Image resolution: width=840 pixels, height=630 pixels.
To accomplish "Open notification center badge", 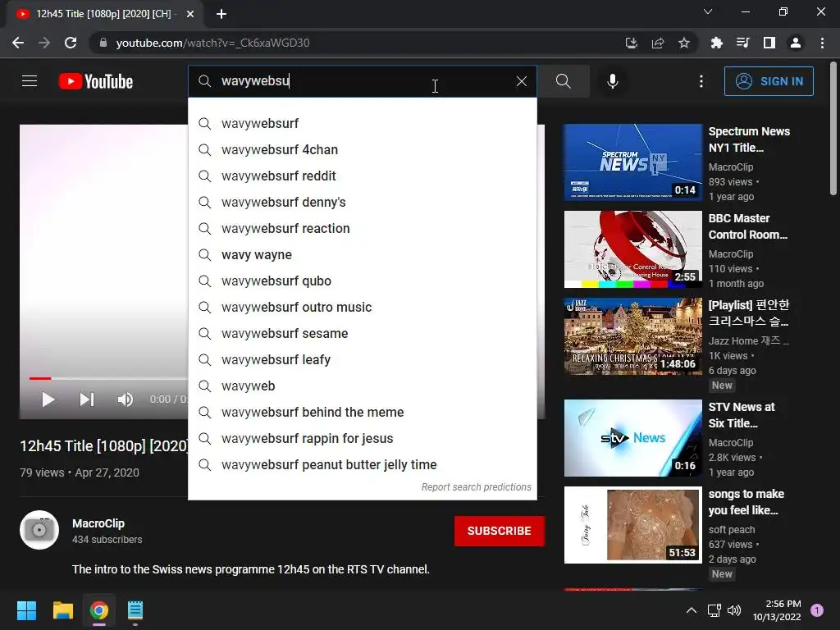I will tap(817, 610).
